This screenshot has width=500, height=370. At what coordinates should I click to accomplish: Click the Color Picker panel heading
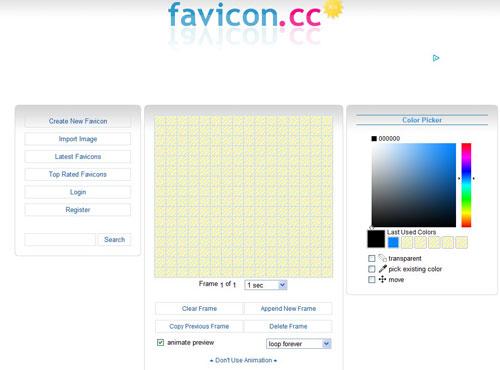tap(422, 120)
